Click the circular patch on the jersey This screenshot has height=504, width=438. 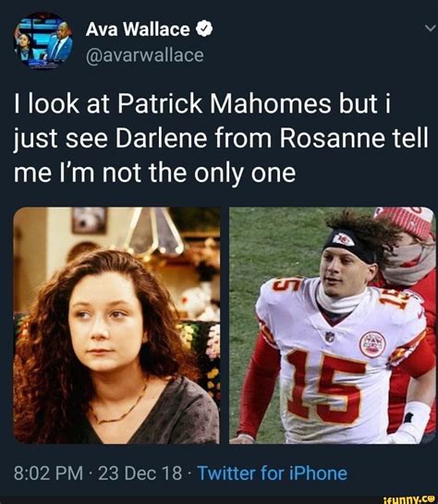point(372,344)
